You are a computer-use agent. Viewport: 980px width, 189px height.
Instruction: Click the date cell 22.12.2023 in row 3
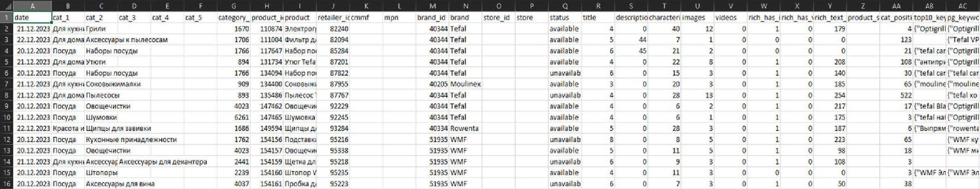pos(32,40)
